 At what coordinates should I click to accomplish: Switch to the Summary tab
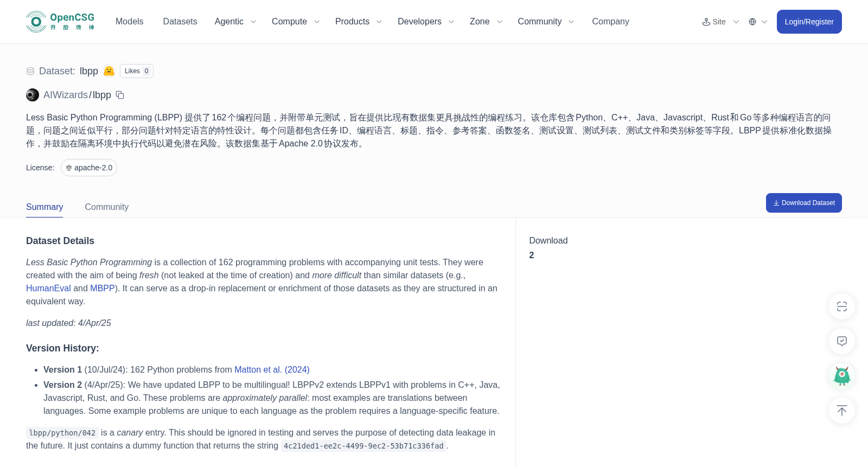click(44, 207)
